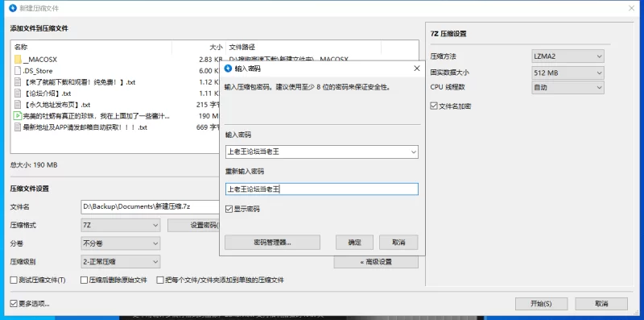Screen dimensions: 644x320
Task: Click the .DS_Store file icon
Action: point(18,71)
